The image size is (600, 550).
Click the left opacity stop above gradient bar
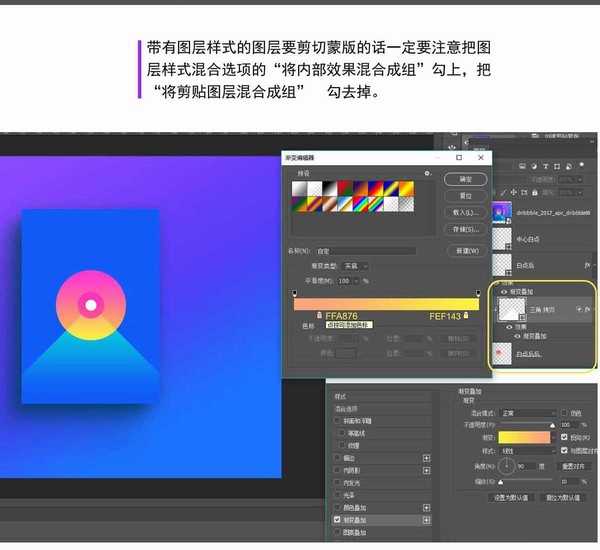(295, 293)
